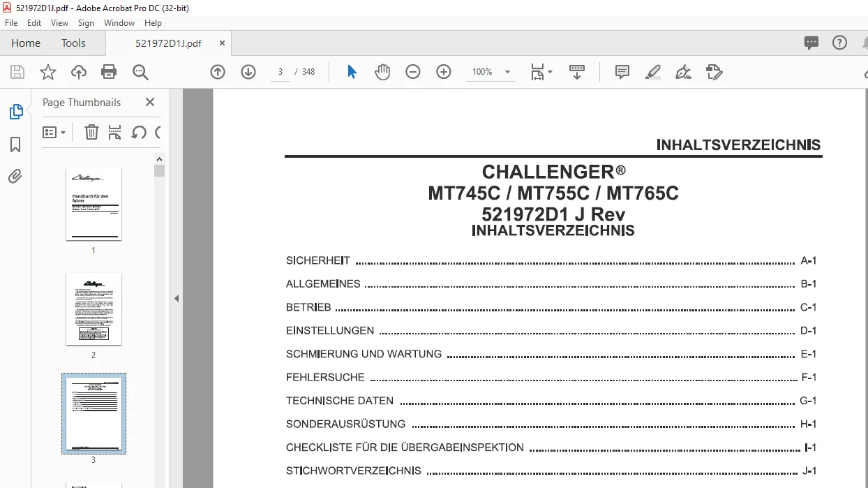Close the Page Thumbnails panel
The image size is (868, 488).
click(150, 102)
